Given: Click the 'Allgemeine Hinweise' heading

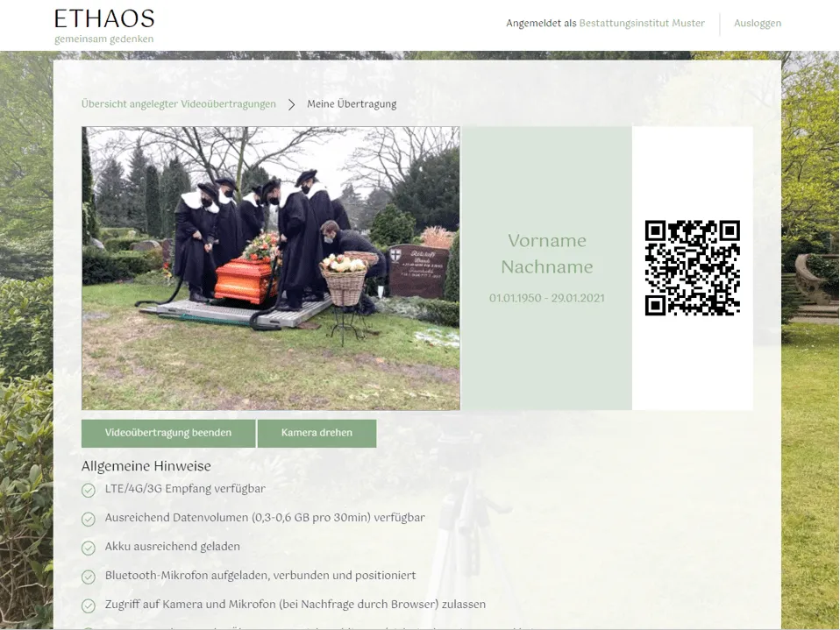Looking at the screenshot, I should point(146,466).
